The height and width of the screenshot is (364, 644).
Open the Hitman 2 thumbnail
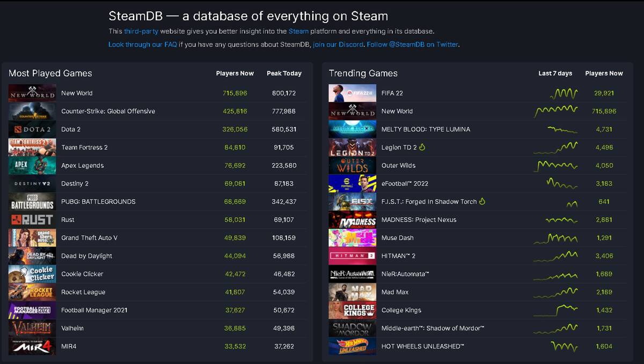(x=353, y=256)
